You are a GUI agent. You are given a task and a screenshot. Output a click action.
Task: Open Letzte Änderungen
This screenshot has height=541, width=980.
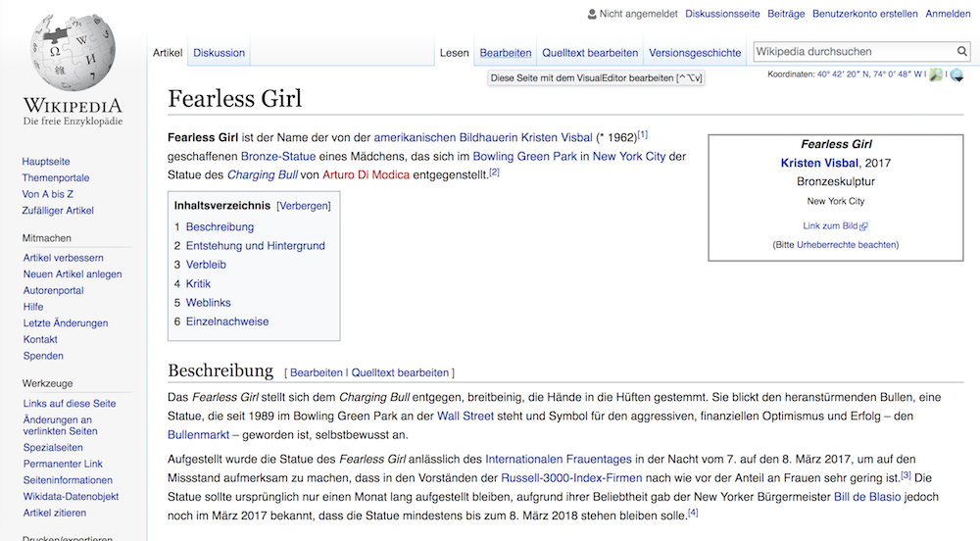(x=66, y=323)
